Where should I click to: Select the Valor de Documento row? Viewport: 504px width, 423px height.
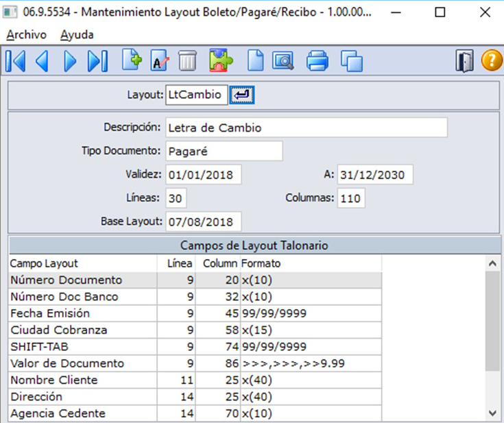click(x=195, y=363)
